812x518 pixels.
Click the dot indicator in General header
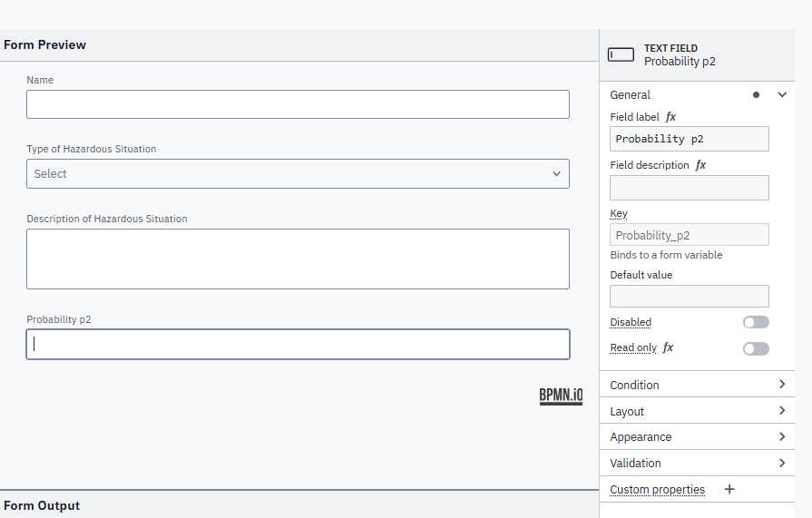756,94
